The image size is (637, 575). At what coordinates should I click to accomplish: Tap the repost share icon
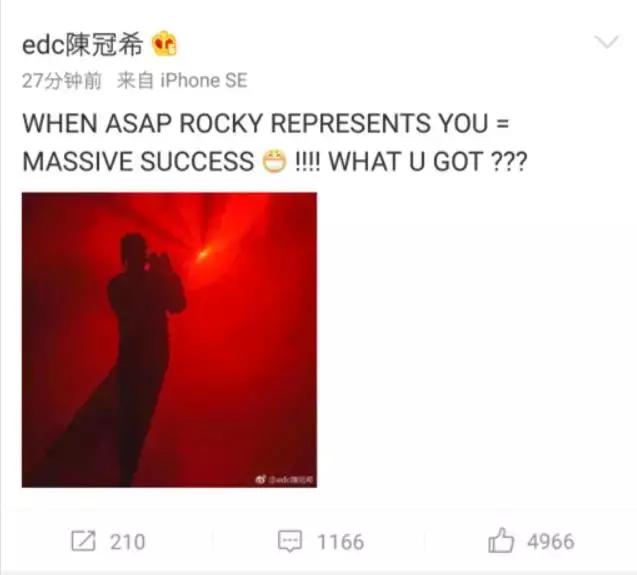coord(83,541)
